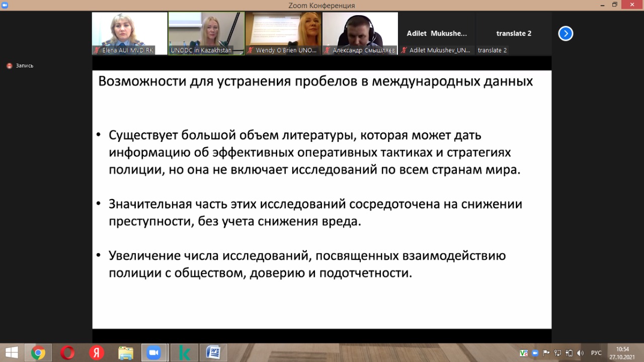Image resolution: width=644 pixels, height=362 pixels.
Task: Open the clock and date flyout
Action: click(622, 352)
